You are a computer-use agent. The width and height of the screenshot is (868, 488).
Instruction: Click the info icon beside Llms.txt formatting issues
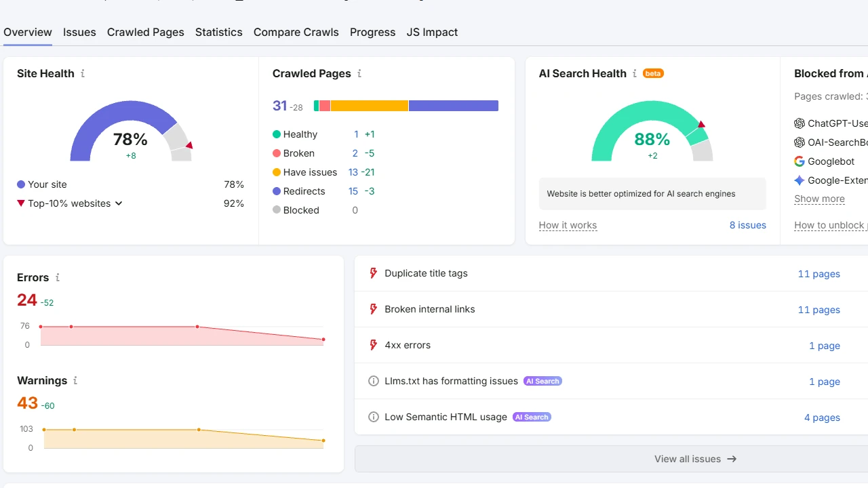[x=373, y=381]
